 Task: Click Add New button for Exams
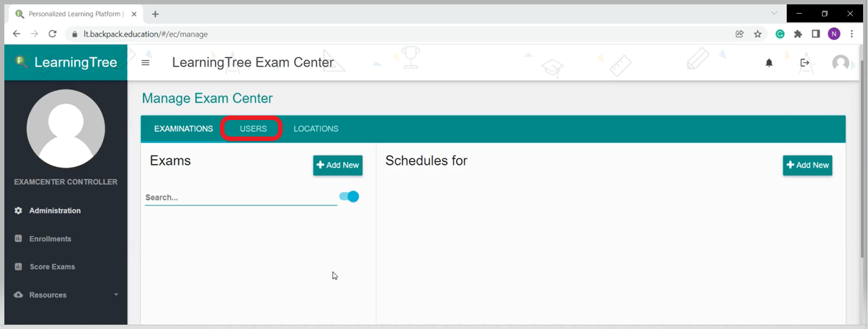click(338, 165)
